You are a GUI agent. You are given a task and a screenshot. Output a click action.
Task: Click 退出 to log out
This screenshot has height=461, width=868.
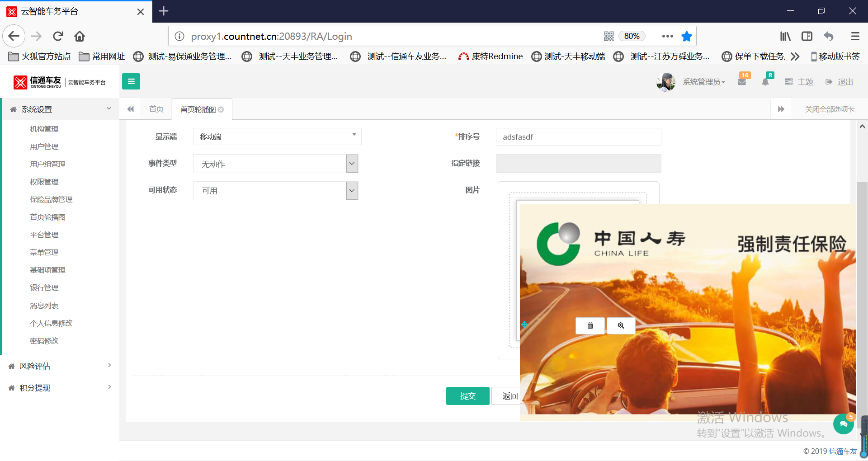pyautogui.click(x=840, y=82)
